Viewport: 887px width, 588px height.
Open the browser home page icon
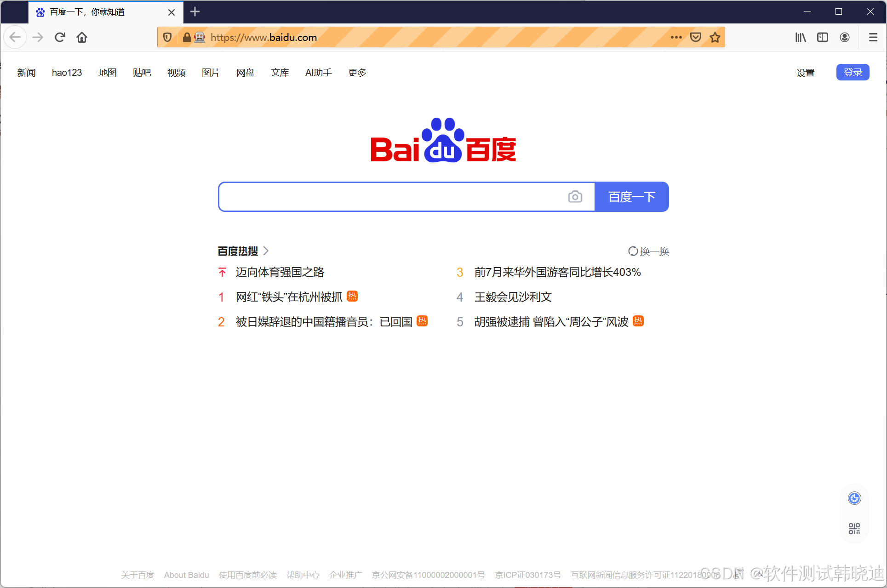click(x=82, y=37)
